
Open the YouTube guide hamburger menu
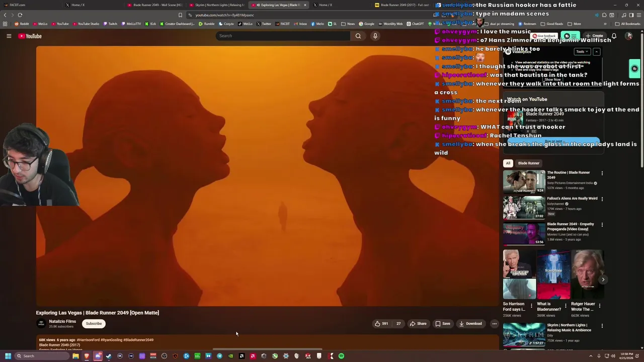(9, 36)
